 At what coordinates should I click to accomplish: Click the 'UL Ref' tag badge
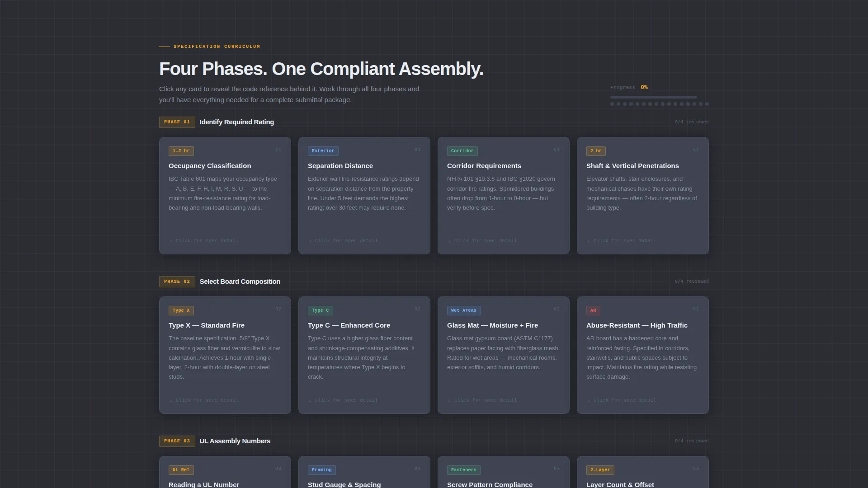(181, 470)
